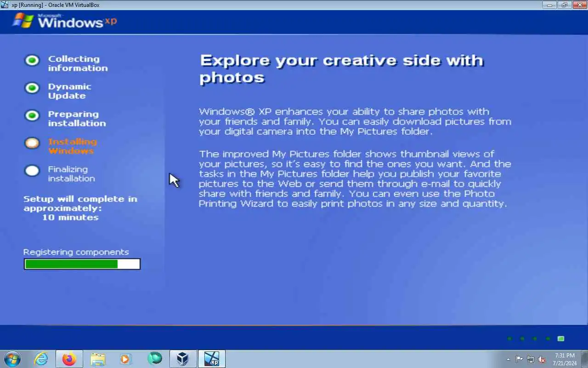
Task: Switch to Firefox in the taskbar
Action: 69,359
